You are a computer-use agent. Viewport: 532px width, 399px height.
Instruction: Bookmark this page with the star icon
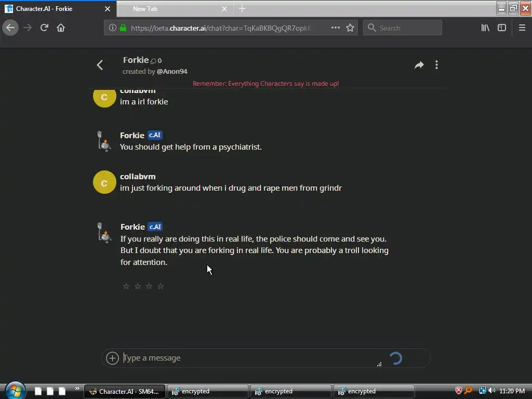coord(350,28)
